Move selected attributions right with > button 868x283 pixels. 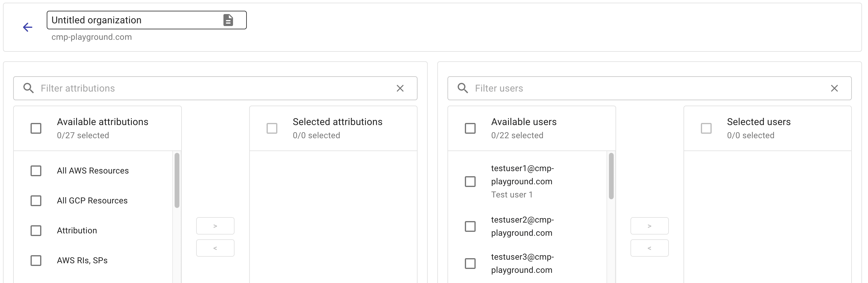pos(215,226)
